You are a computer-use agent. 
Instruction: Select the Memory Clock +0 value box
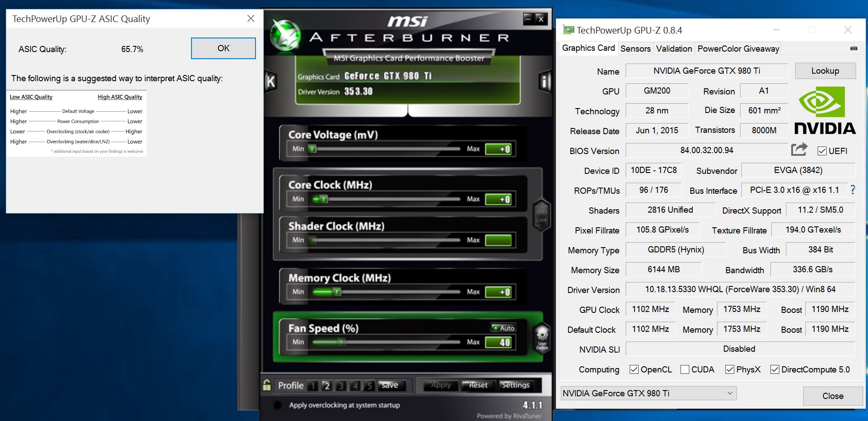pyautogui.click(x=498, y=292)
